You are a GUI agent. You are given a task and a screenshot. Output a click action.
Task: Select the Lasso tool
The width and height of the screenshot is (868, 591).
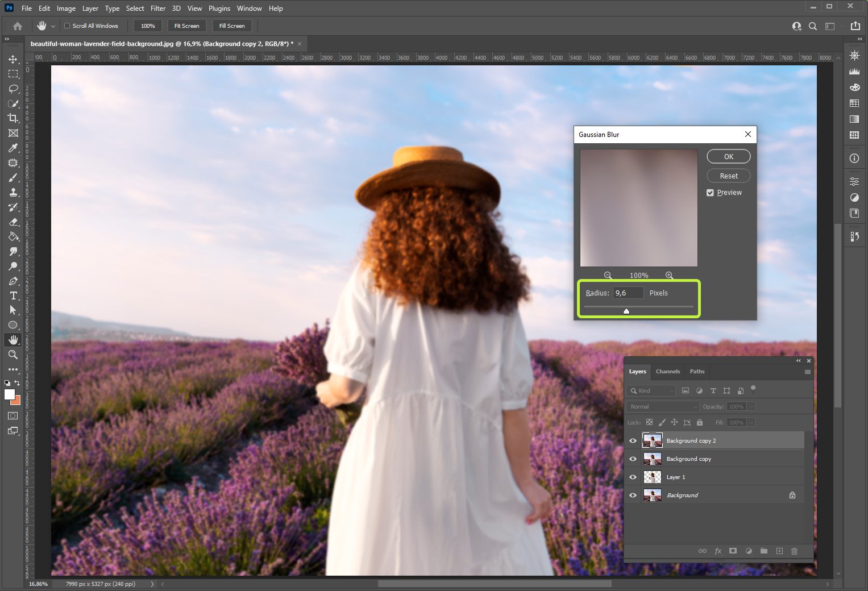click(x=13, y=89)
